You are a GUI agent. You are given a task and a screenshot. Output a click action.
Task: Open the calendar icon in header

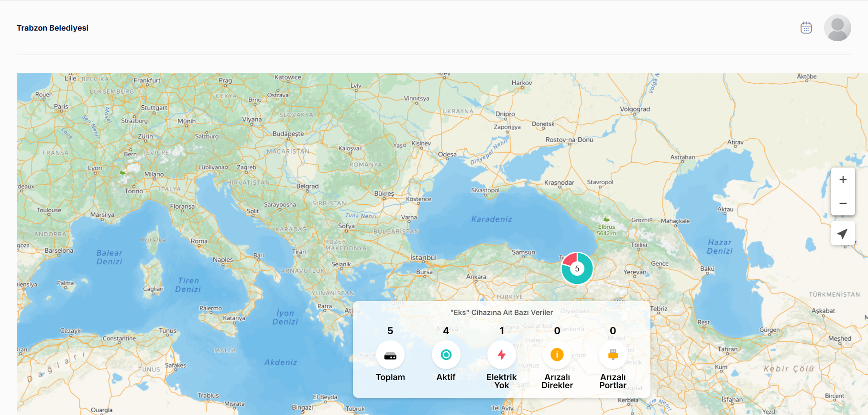(x=806, y=28)
